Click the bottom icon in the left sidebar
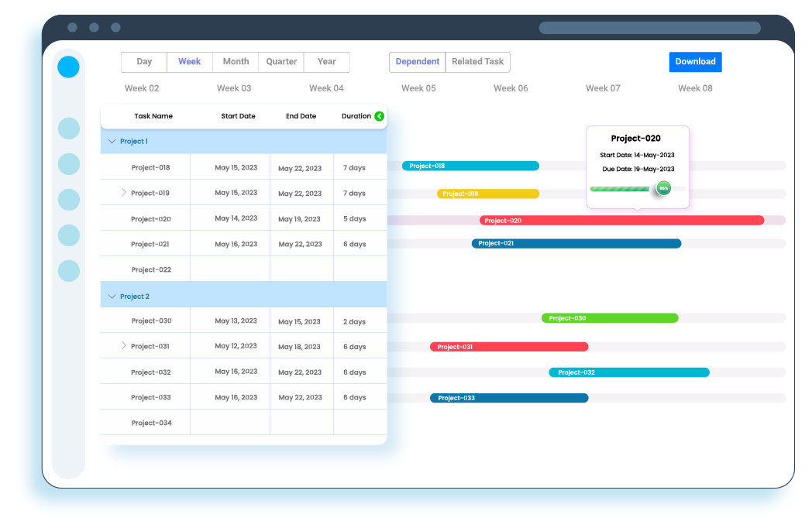Image resolution: width=812 pixels, height=528 pixels. pyautogui.click(x=68, y=269)
